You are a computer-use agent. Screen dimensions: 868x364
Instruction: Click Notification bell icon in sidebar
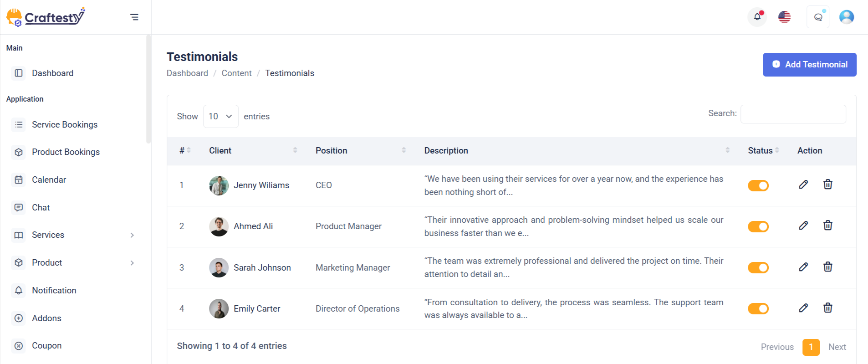coord(19,291)
